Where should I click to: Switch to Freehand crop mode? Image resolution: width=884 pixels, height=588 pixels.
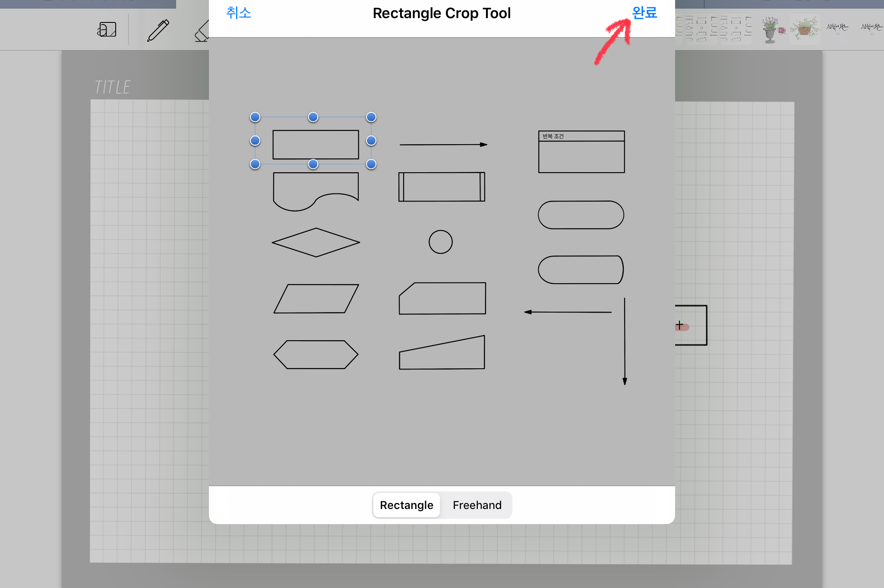pos(477,505)
